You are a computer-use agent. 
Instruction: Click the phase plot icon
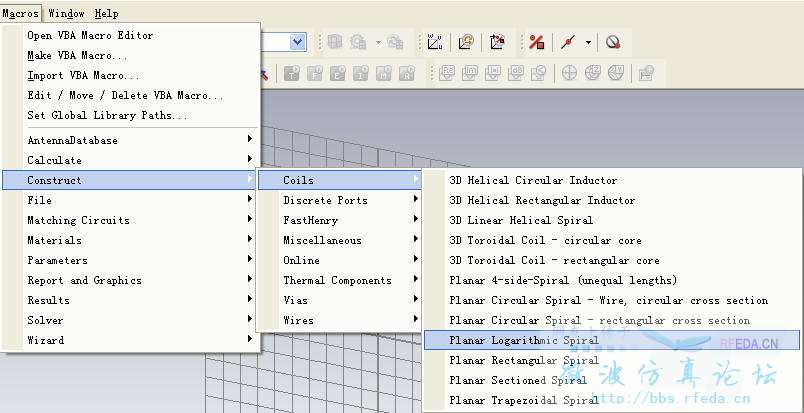point(538,73)
